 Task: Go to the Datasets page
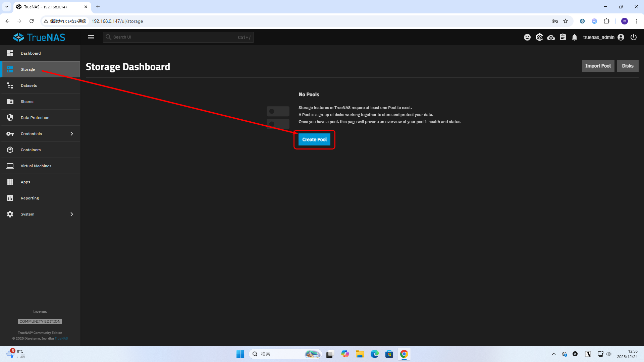29,85
